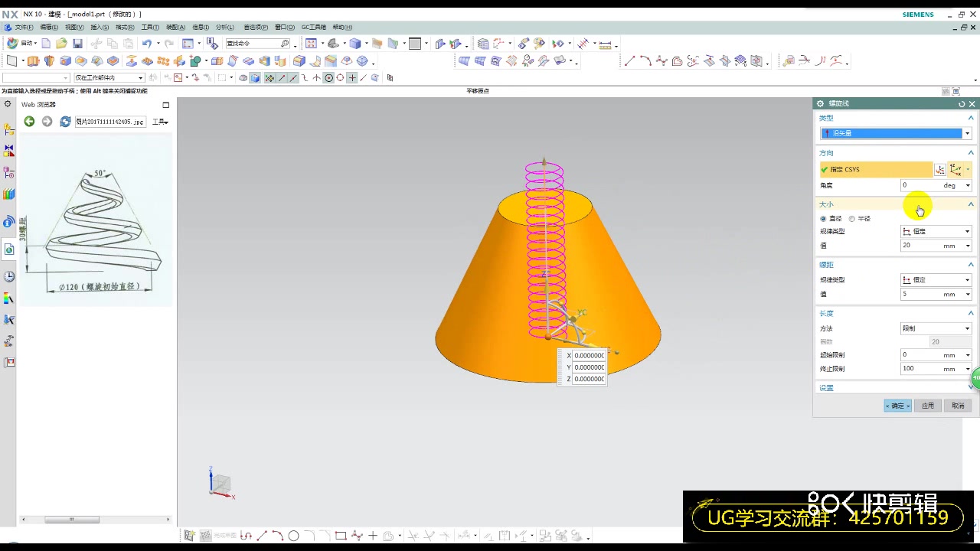Screen dimensions: 980x551
Task: Click the 工具 label in the Web browser
Action: (x=160, y=122)
